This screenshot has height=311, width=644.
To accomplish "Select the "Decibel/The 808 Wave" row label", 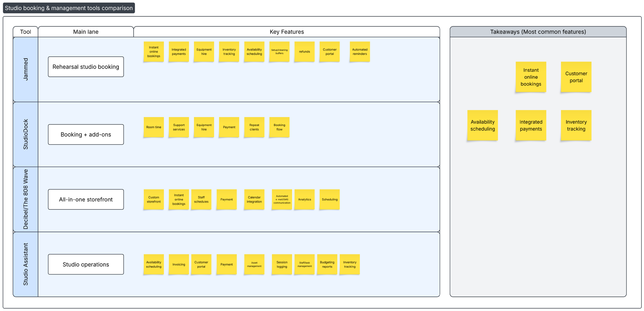I will point(26,199).
